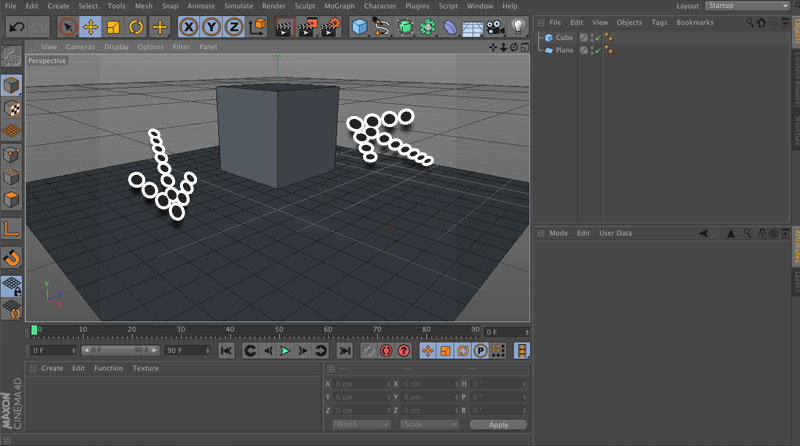
Task: Click the 90 F end frame field
Action: (187, 351)
